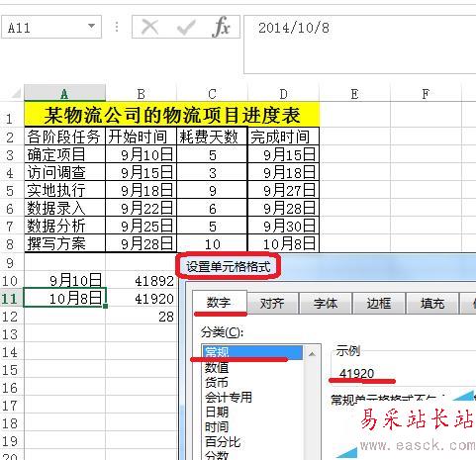Switch to the 边框 tab
Screen dimensions: 476x460
(379, 304)
